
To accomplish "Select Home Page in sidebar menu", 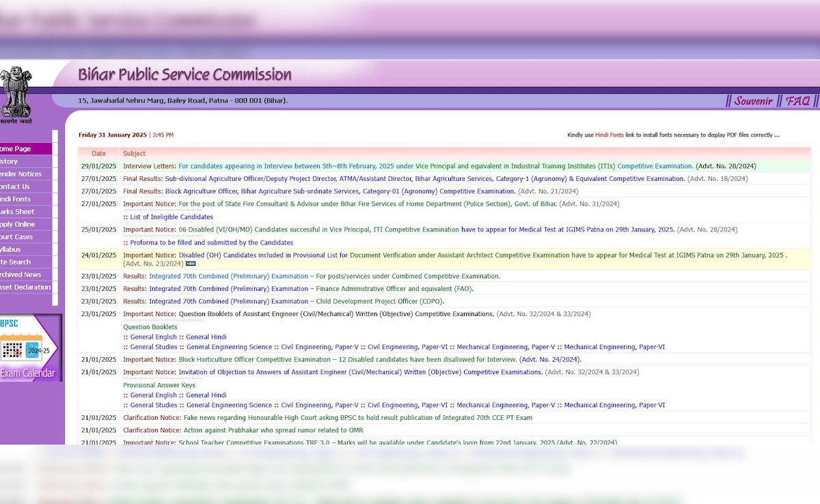I will click(x=16, y=149).
